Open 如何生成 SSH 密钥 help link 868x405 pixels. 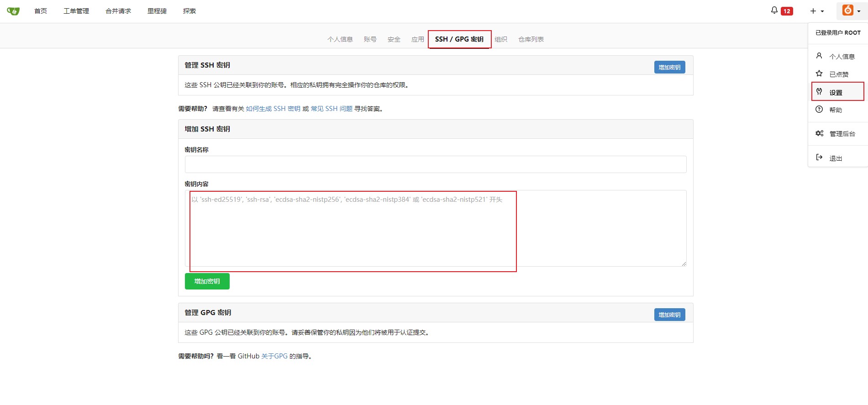(x=273, y=109)
